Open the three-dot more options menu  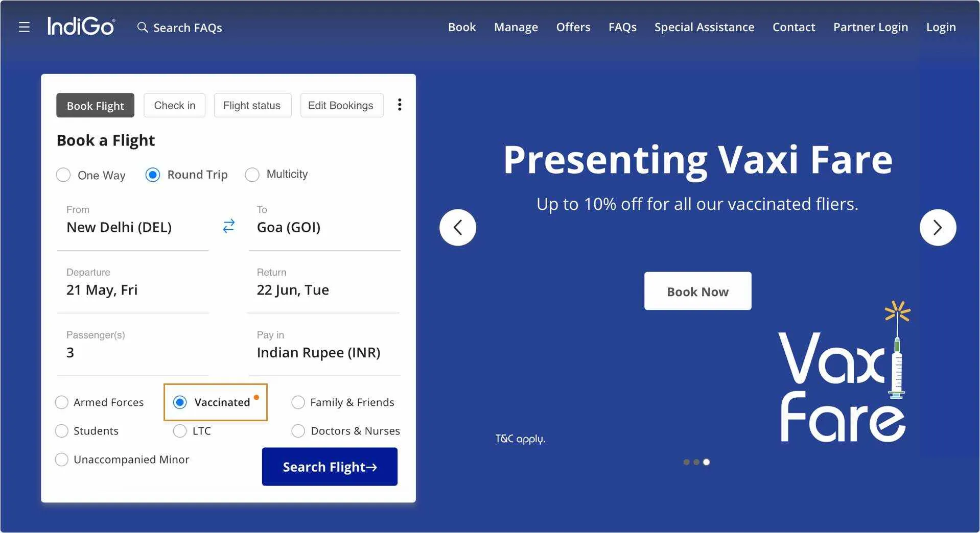tap(400, 105)
